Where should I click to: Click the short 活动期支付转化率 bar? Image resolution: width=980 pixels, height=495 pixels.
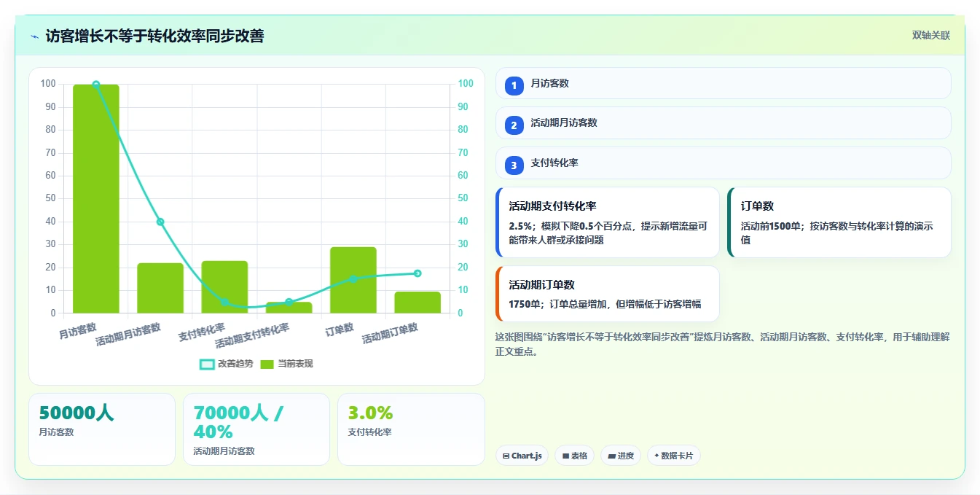(x=289, y=308)
